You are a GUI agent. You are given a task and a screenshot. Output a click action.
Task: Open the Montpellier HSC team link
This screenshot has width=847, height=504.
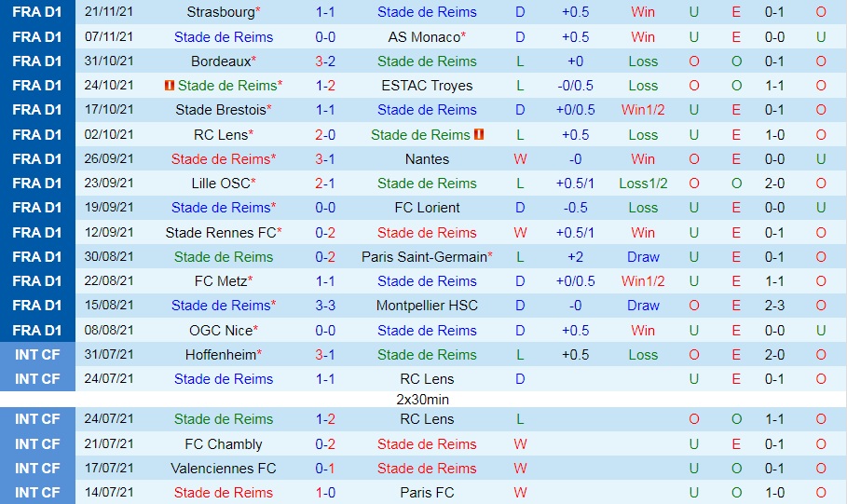427,306
